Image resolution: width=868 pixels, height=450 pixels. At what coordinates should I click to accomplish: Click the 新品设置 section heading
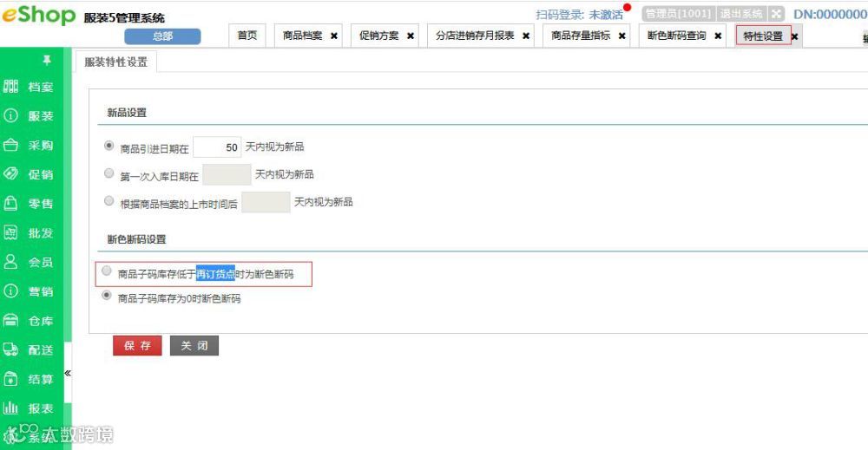click(127, 113)
